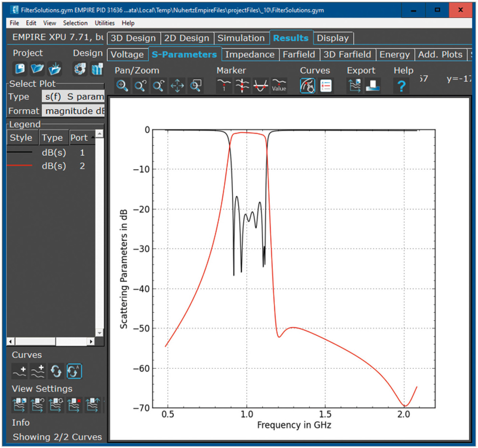Viewport: 478px width, 448px height.
Task: Click the view settings reload icon
Action: (56, 405)
